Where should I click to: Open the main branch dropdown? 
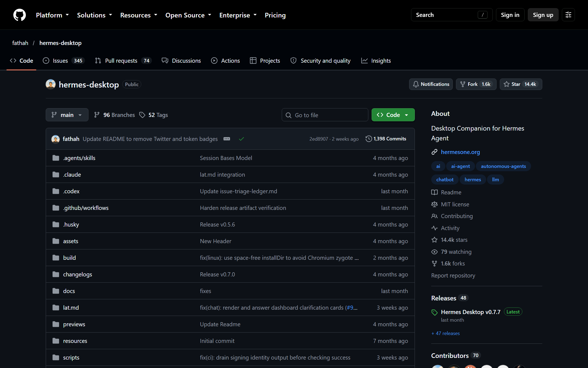67,115
